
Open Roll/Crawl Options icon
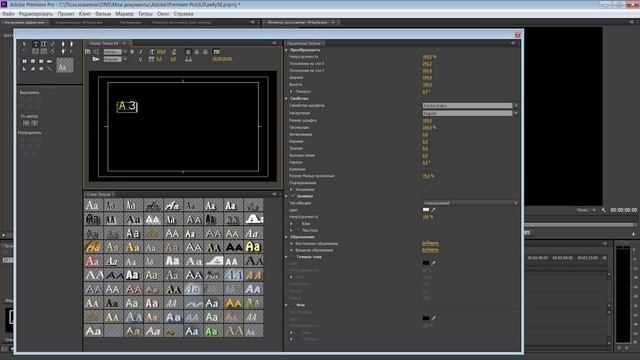pos(96,52)
